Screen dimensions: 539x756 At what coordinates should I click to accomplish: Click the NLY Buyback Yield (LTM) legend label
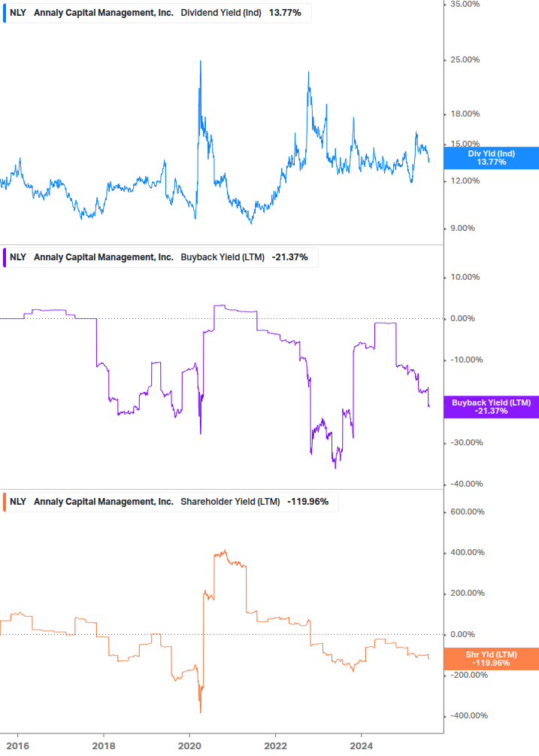(160, 257)
